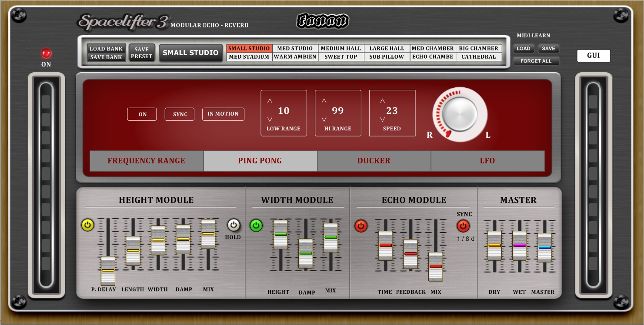Click the Fanan logo
The width and height of the screenshot is (644, 325).
tap(323, 21)
